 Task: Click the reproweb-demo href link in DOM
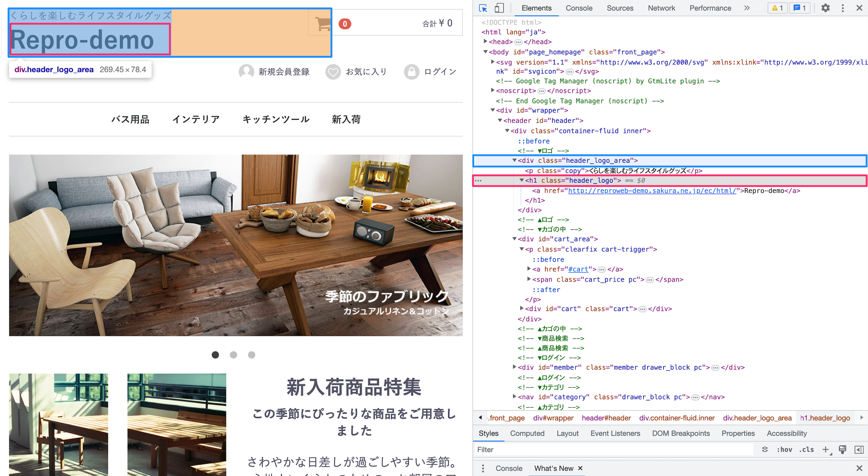pyautogui.click(x=652, y=191)
